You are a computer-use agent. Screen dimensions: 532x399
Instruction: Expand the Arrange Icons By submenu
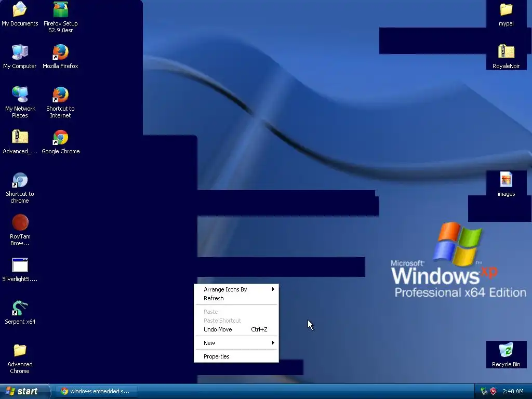point(236,289)
